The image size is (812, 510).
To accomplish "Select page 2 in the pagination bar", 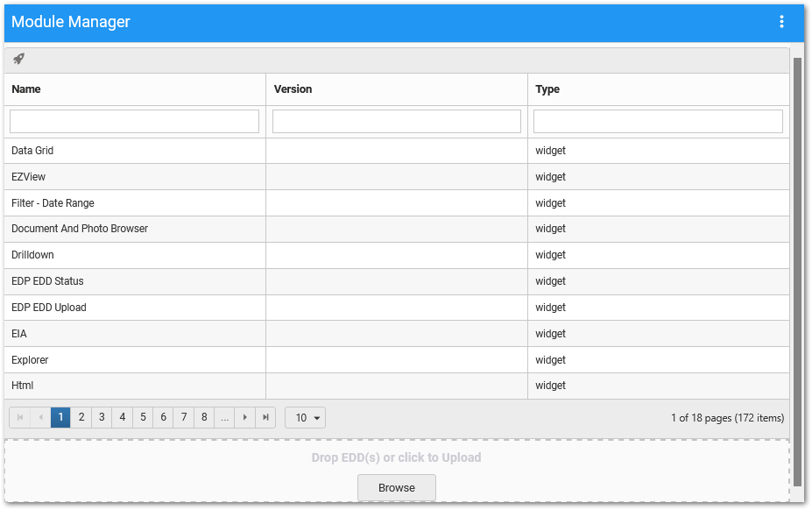I will click(81, 417).
